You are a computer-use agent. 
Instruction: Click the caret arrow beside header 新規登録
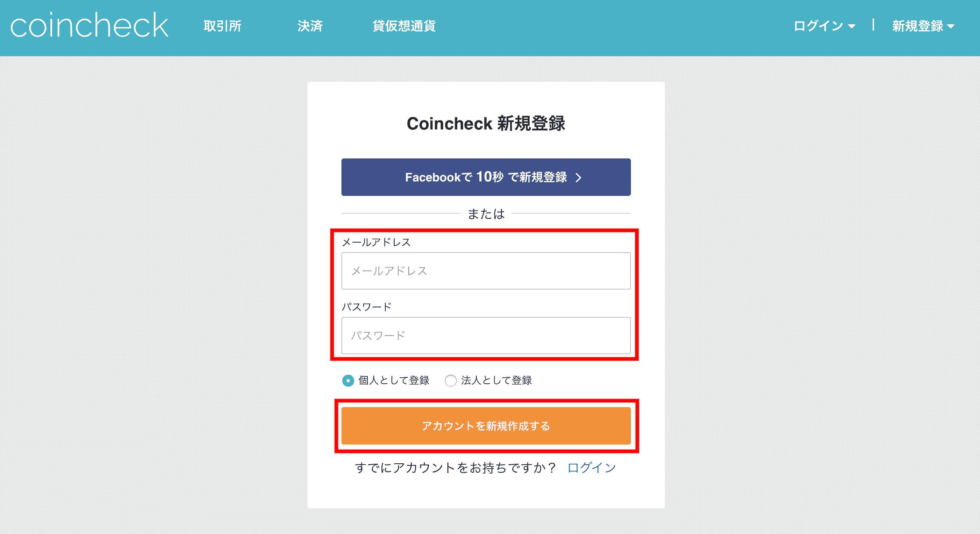951,27
